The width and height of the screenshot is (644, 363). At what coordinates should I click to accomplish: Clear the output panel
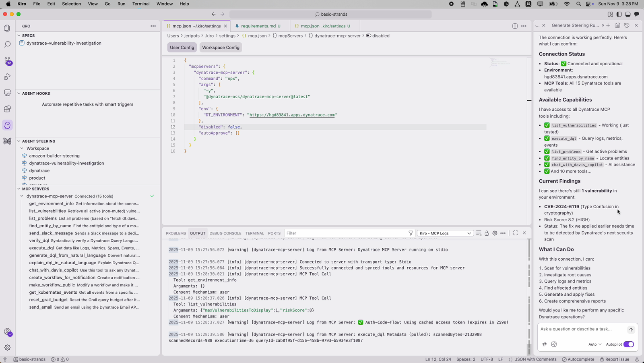(x=479, y=233)
